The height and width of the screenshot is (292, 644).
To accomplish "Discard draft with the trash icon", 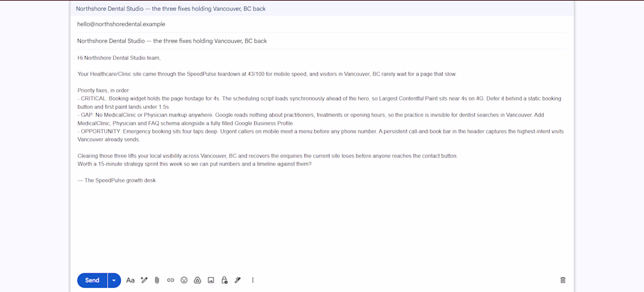I will pos(563,280).
